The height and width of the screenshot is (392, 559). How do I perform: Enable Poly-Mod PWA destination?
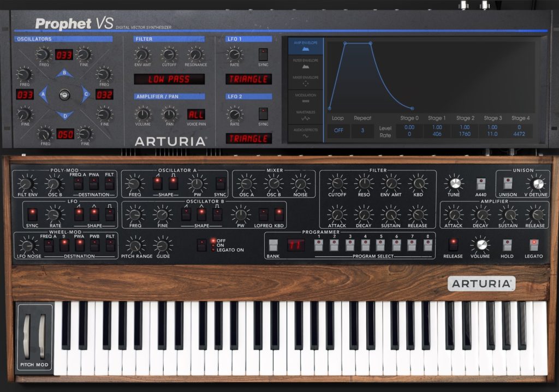pos(94,183)
